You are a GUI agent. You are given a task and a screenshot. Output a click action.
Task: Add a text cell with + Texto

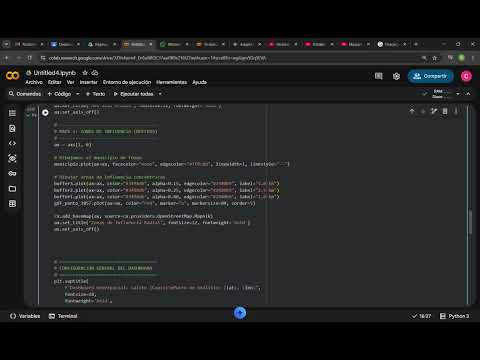95,94
